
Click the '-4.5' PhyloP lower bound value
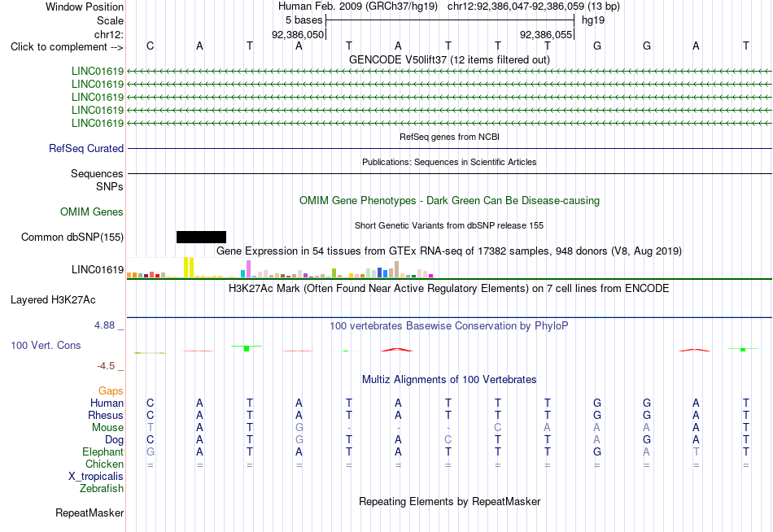click(106, 366)
